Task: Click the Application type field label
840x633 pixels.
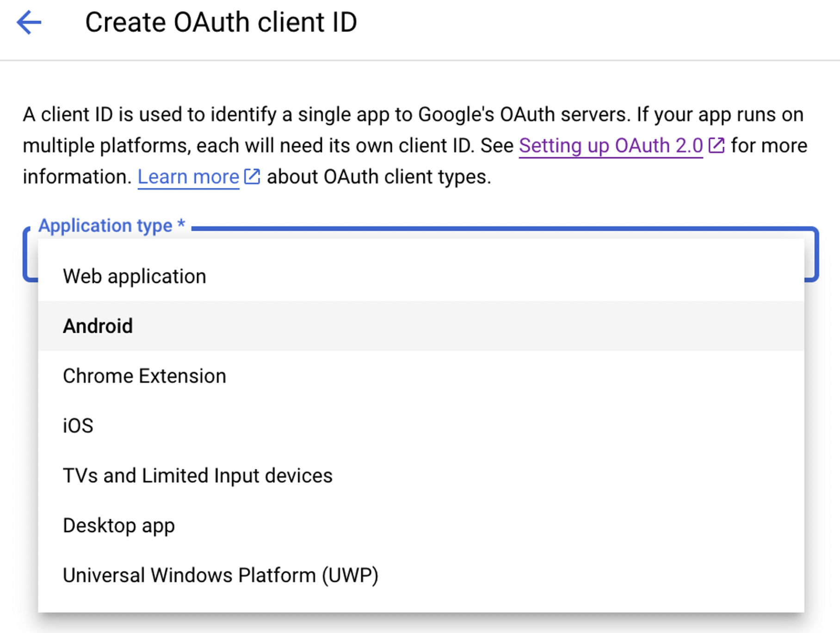Action: pyautogui.click(x=112, y=226)
